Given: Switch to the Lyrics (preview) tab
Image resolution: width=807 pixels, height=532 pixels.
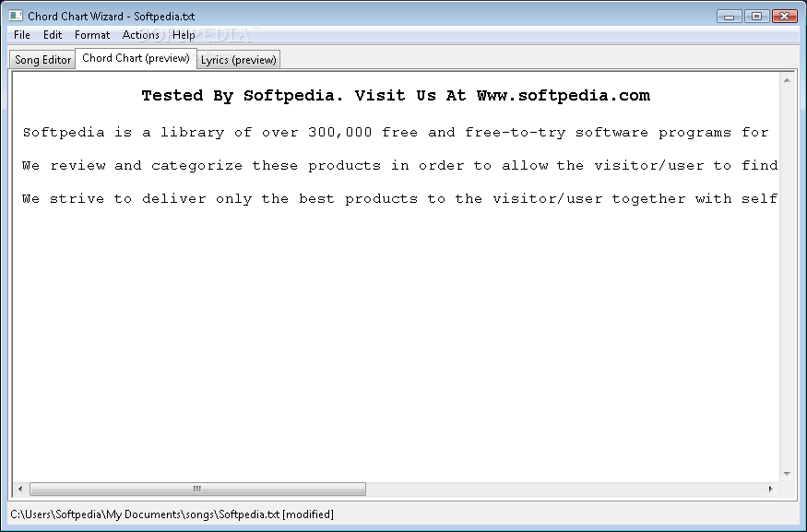Looking at the screenshot, I should coord(238,60).
